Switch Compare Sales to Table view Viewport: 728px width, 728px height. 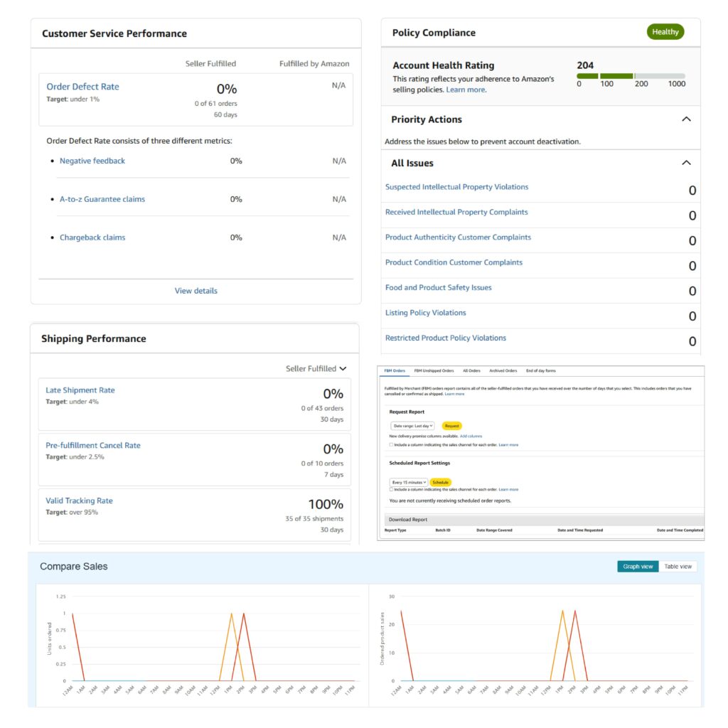click(678, 567)
